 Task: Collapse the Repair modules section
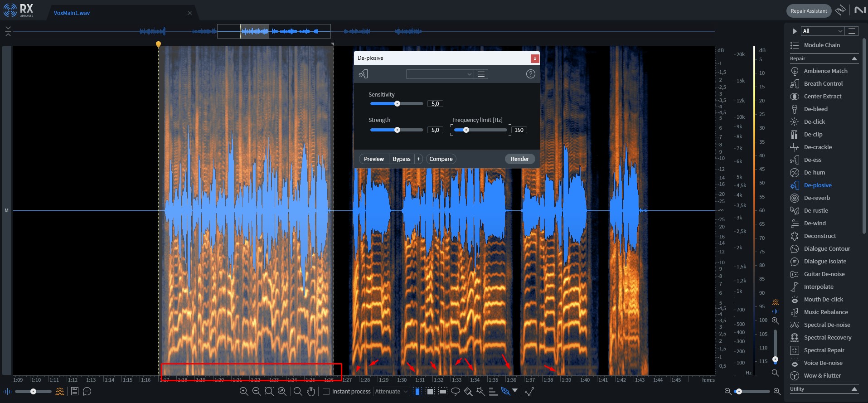pos(854,58)
